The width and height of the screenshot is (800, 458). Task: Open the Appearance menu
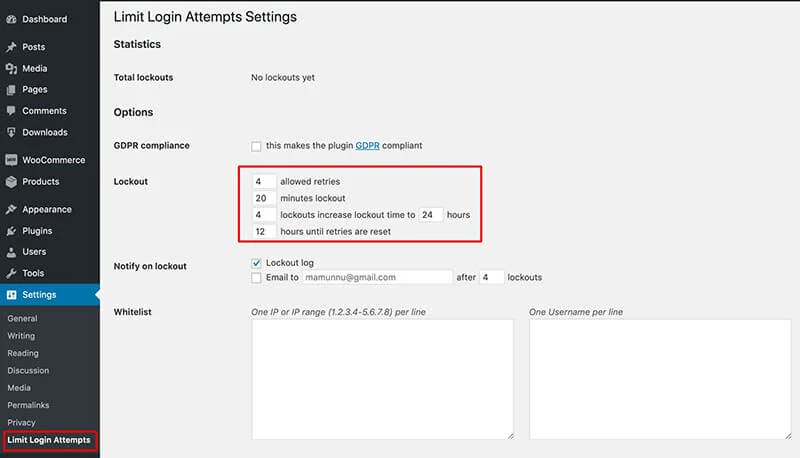pyautogui.click(x=46, y=210)
